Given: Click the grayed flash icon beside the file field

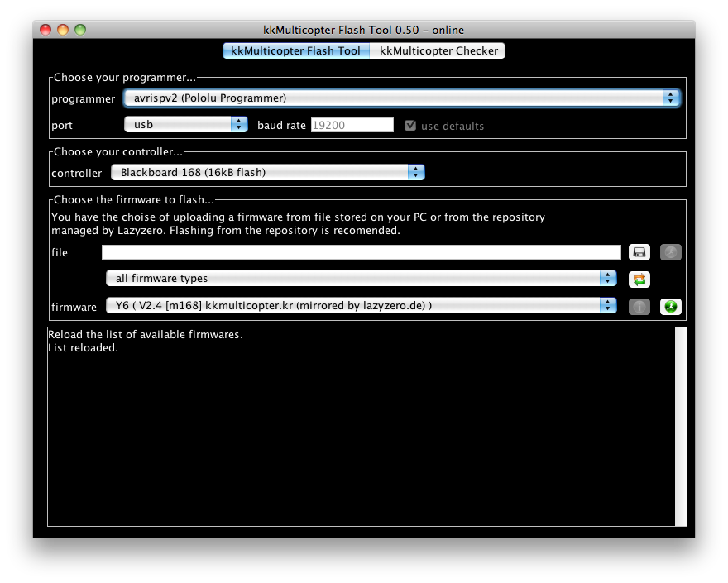Looking at the screenshot, I should pyautogui.click(x=670, y=252).
